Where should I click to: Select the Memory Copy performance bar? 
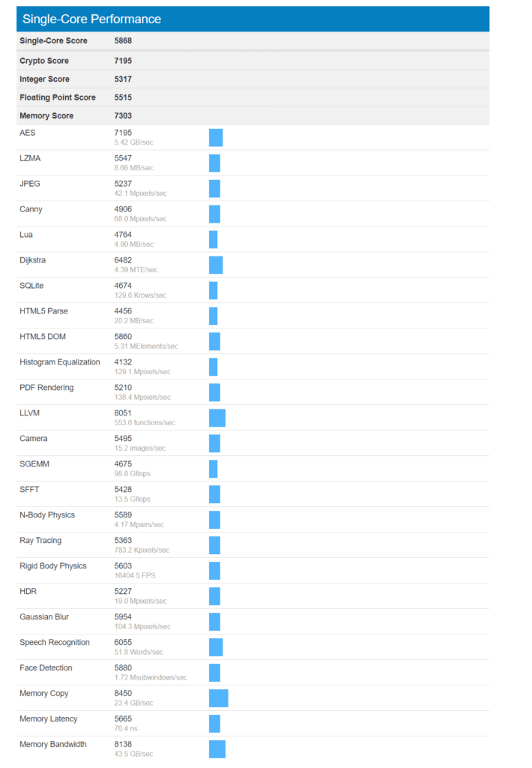(218, 698)
